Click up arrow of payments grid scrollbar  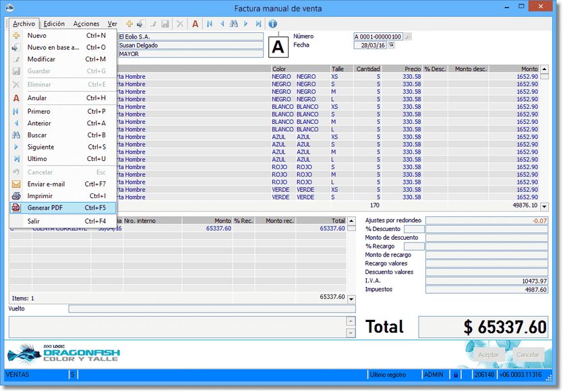(351, 221)
